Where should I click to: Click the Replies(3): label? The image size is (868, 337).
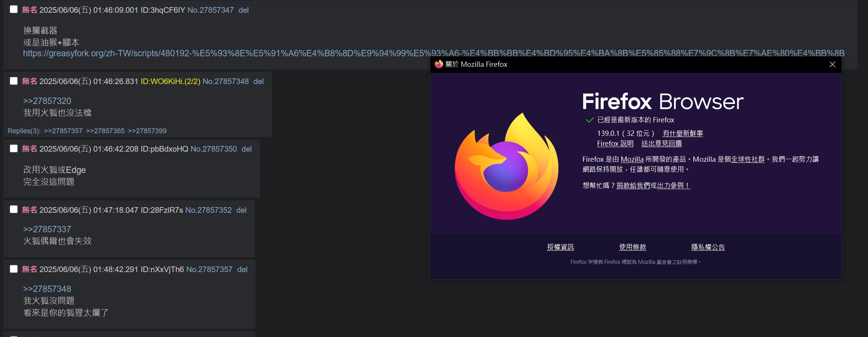pyautogui.click(x=24, y=131)
